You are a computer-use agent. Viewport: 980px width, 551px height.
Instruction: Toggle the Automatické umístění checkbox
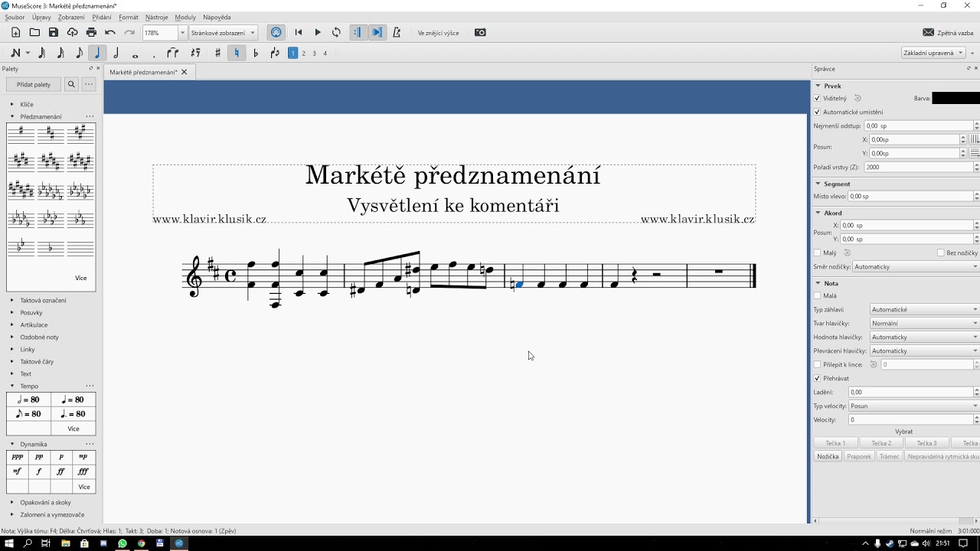818,112
